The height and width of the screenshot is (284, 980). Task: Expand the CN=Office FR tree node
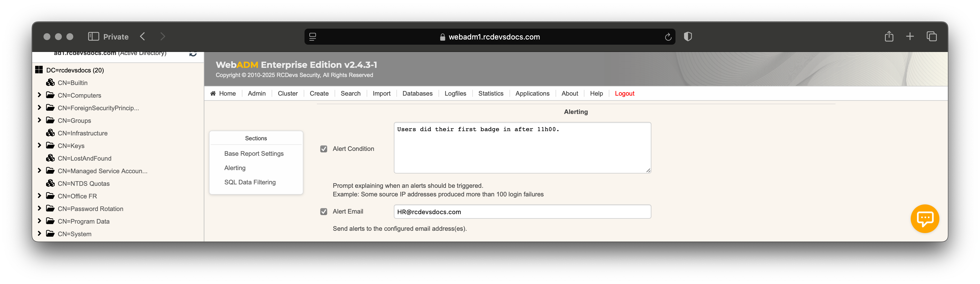39,195
